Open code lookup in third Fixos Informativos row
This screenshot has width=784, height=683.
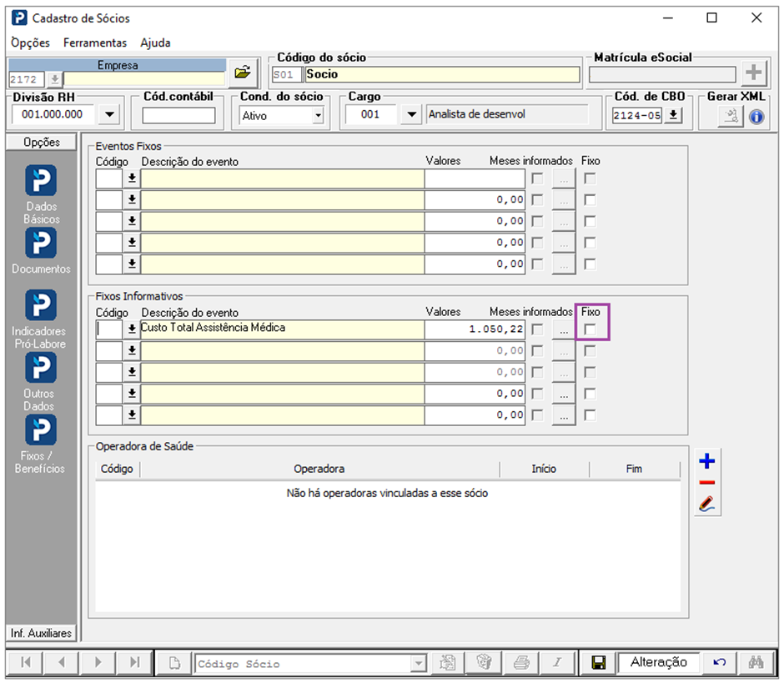(x=132, y=372)
